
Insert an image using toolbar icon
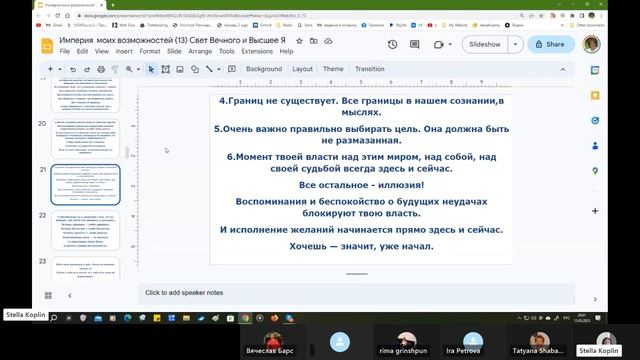coord(180,69)
